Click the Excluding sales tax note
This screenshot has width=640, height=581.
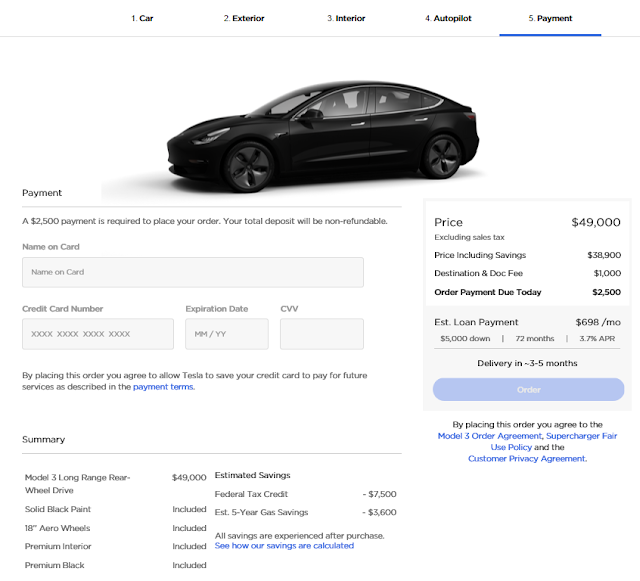[x=469, y=237]
